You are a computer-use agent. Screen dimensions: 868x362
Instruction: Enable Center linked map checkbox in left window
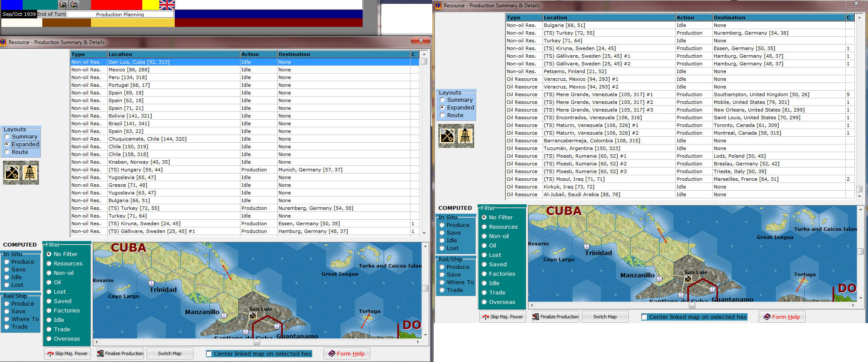(x=209, y=354)
